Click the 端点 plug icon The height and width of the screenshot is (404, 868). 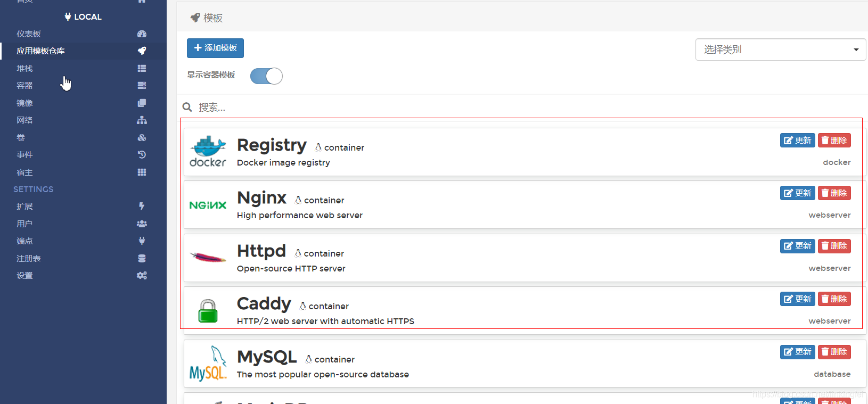tap(142, 241)
